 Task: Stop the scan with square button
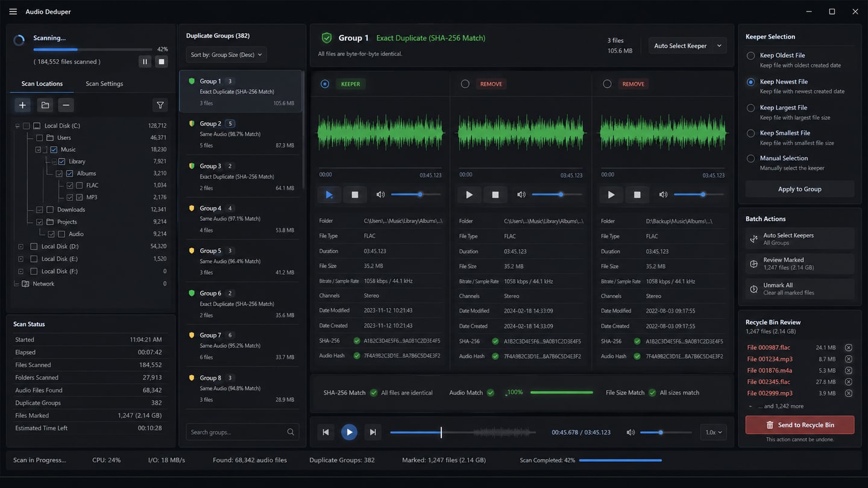(161, 61)
